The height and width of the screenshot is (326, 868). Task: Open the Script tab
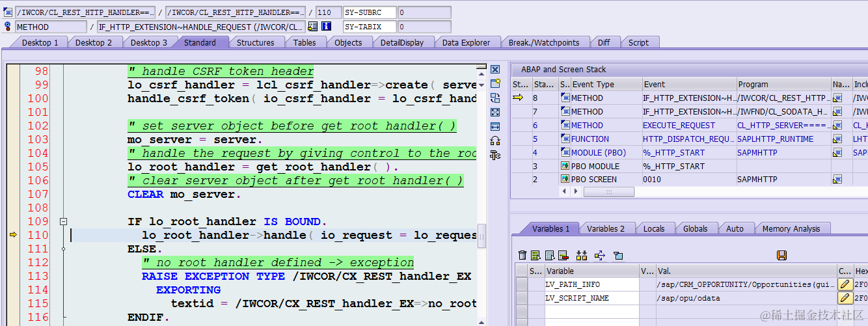pos(638,42)
